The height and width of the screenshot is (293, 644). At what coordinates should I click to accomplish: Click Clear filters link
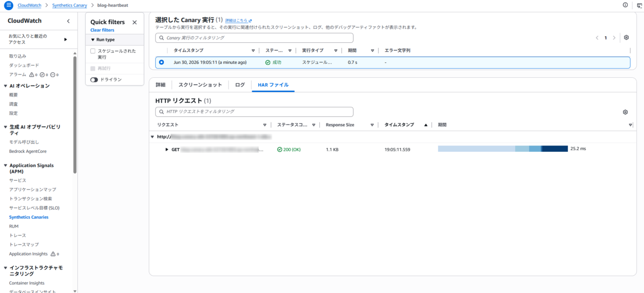(103, 30)
